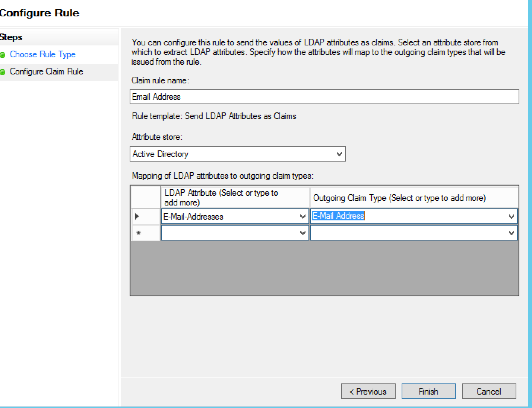The width and height of the screenshot is (532, 408).
Task: Expand the E-Mail Address outgoing claim dropdown arrow
Action: (x=511, y=217)
